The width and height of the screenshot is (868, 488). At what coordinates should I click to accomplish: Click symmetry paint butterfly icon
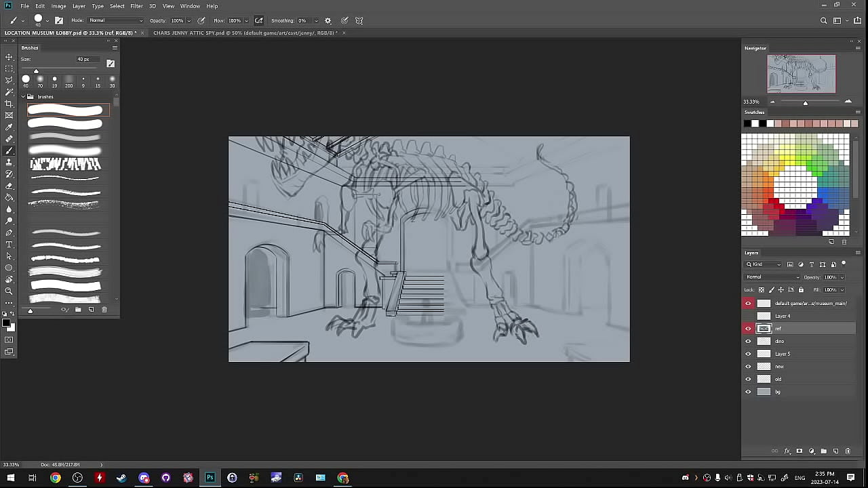pos(359,20)
